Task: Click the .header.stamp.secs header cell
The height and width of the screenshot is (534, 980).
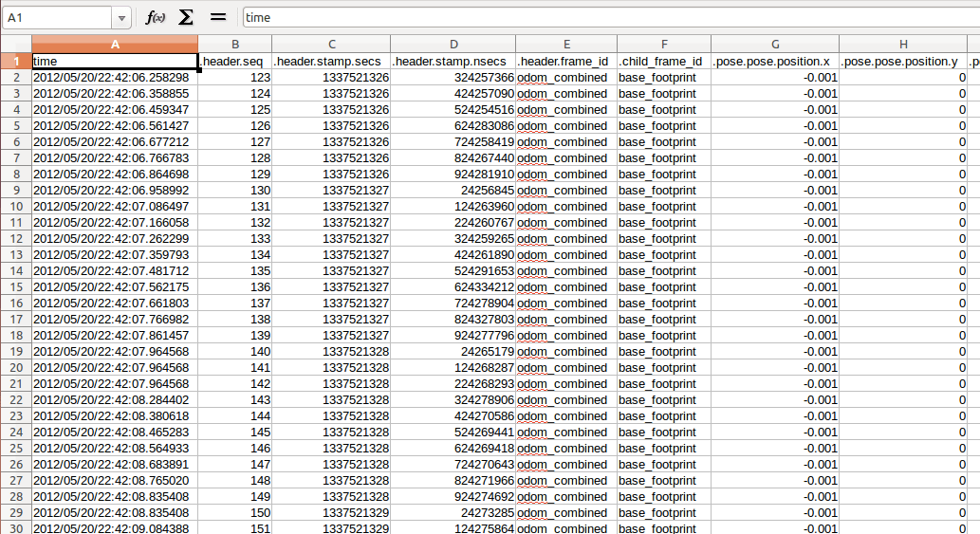Action: [x=331, y=62]
